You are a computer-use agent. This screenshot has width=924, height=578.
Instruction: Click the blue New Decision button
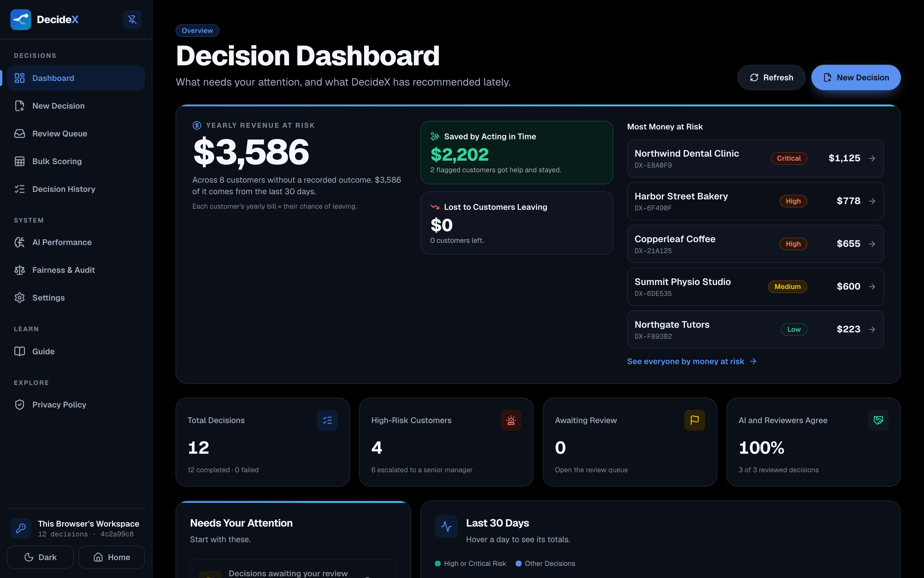click(x=856, y=78)
